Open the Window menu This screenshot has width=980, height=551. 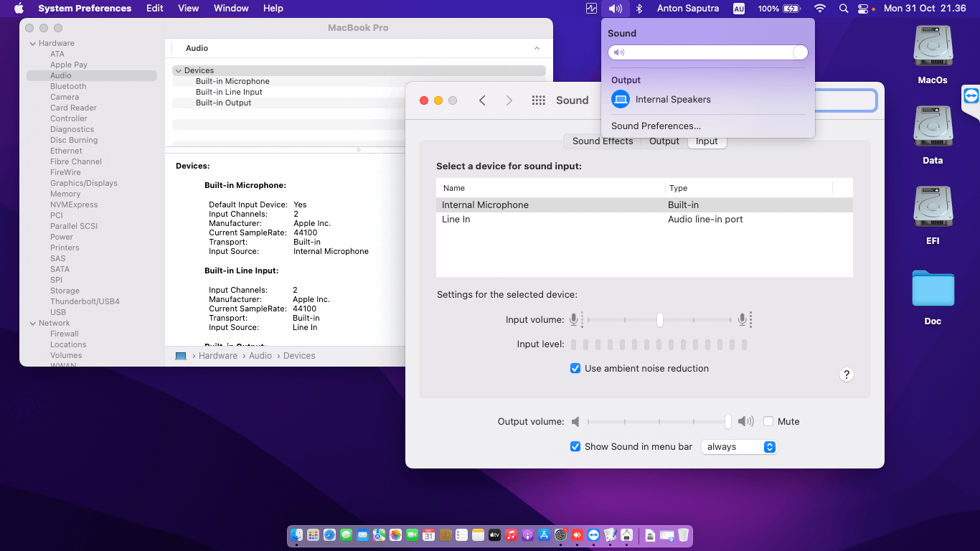[x=231, y=9]
